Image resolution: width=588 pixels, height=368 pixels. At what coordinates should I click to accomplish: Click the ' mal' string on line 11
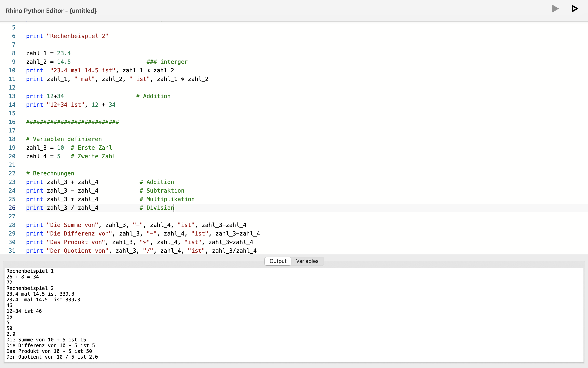84,79
